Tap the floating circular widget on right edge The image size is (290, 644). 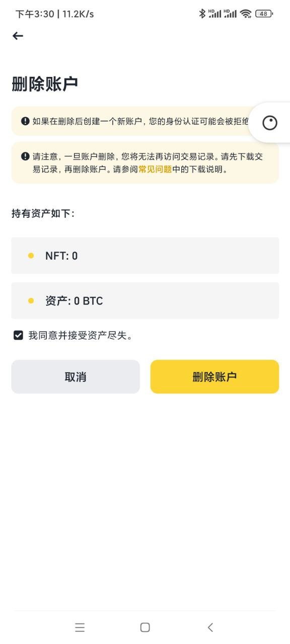(x=270, y=122)
